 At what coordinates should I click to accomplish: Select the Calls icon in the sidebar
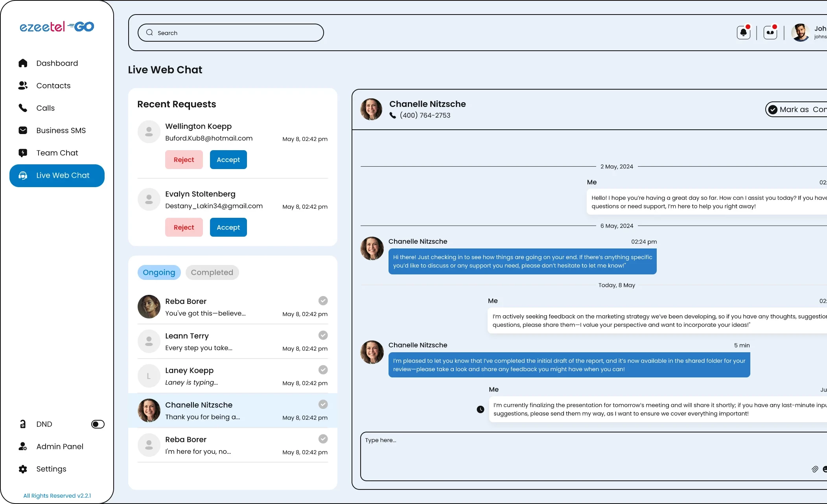pos(23,108)
